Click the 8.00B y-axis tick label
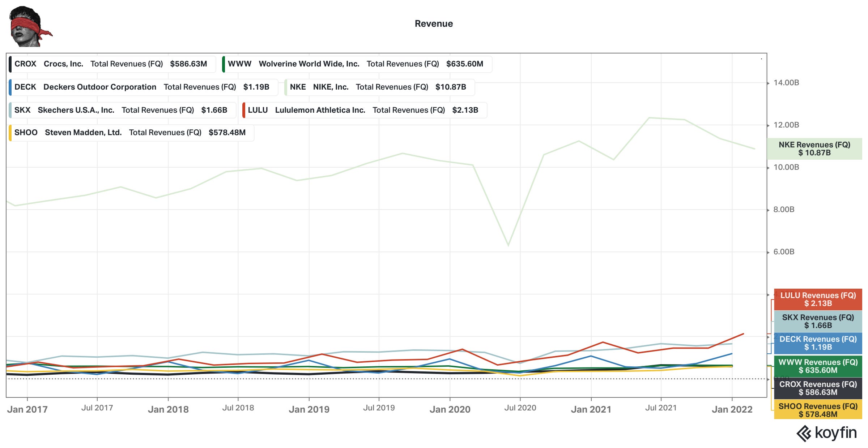The image size is (868, 448). pos(784,210)
